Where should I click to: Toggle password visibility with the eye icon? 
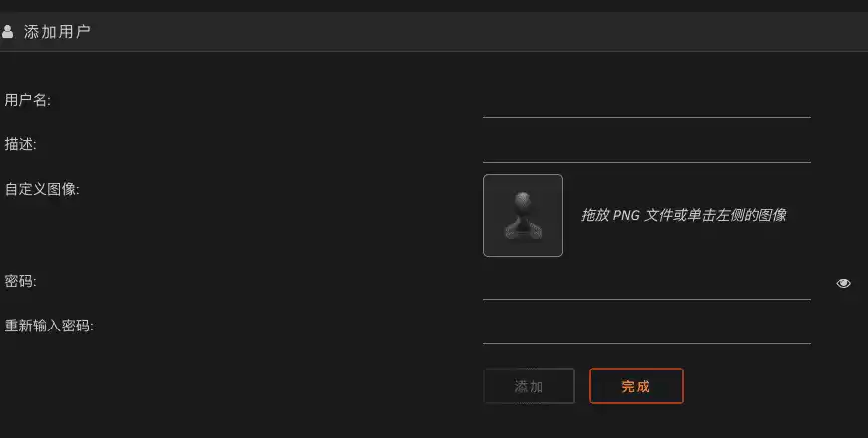[843, 283]
